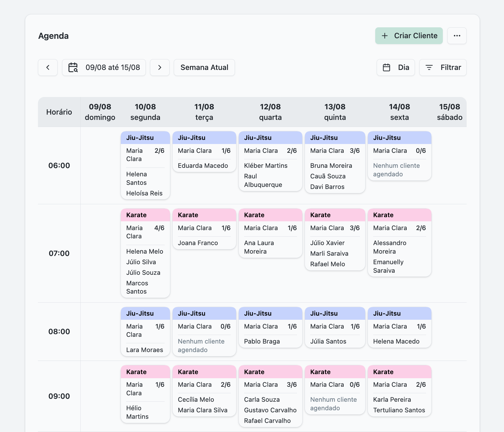Click the Criar Cliente button

[x=409, y=36]
